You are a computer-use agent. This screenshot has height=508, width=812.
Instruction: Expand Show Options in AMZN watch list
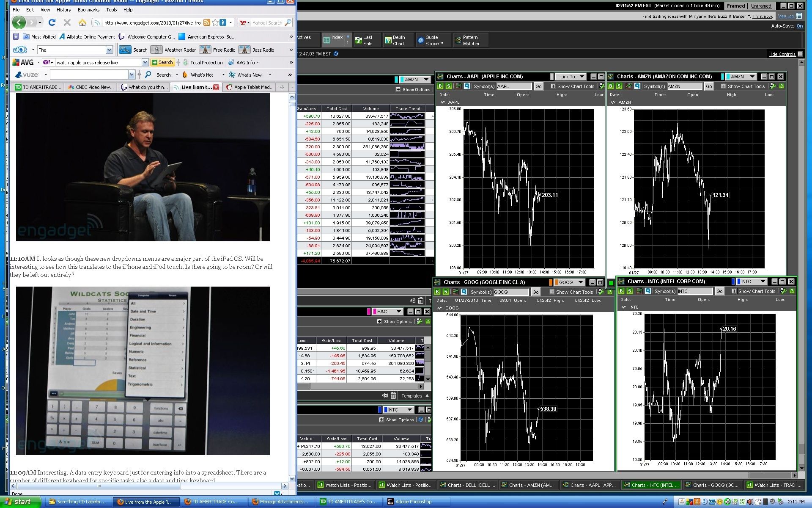tap(413, 89)
